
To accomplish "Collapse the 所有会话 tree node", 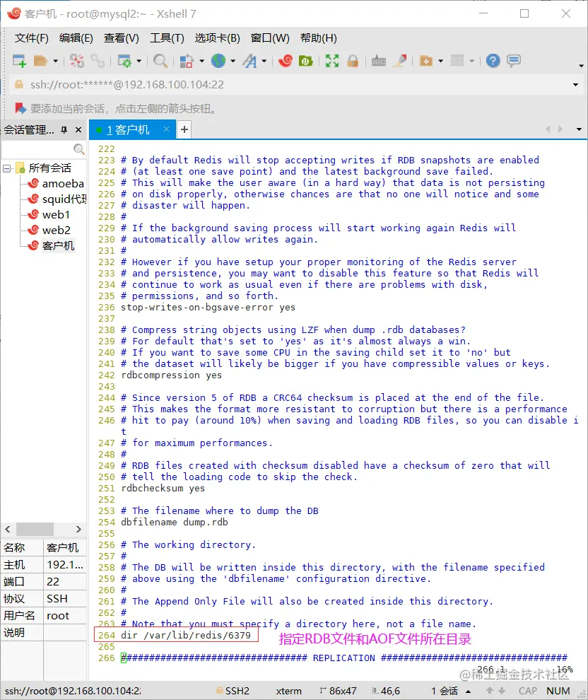I will [x=6, y=168].
